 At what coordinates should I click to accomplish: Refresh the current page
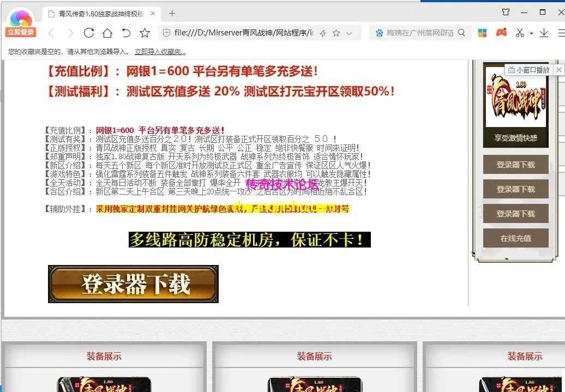(x=88, y=33)
